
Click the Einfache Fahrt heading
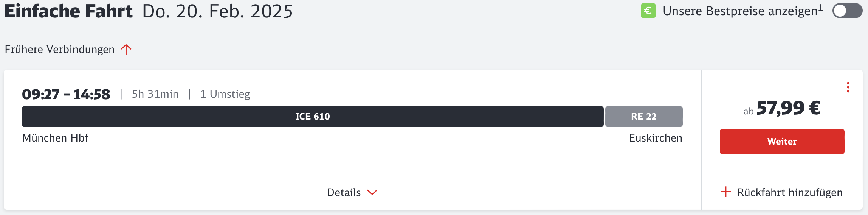pyautogui.click(x=68, y=11)
